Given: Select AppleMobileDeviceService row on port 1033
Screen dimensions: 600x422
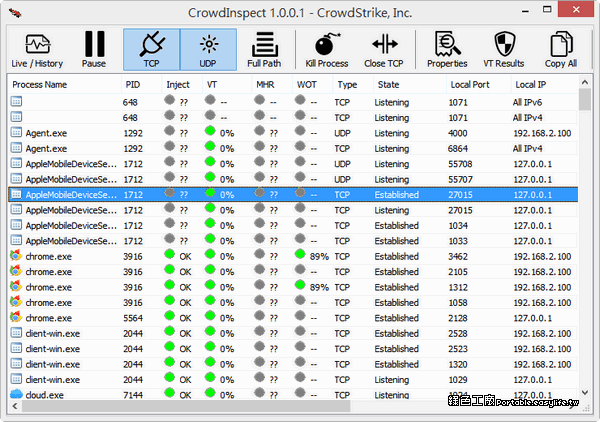Looking at the screenshot, I should click(x=293, y=241).
